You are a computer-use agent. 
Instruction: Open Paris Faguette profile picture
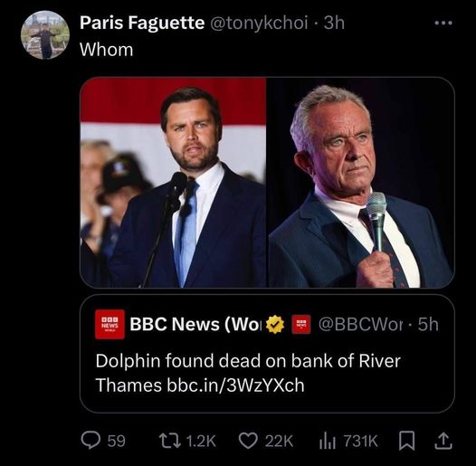click(45, 34)
